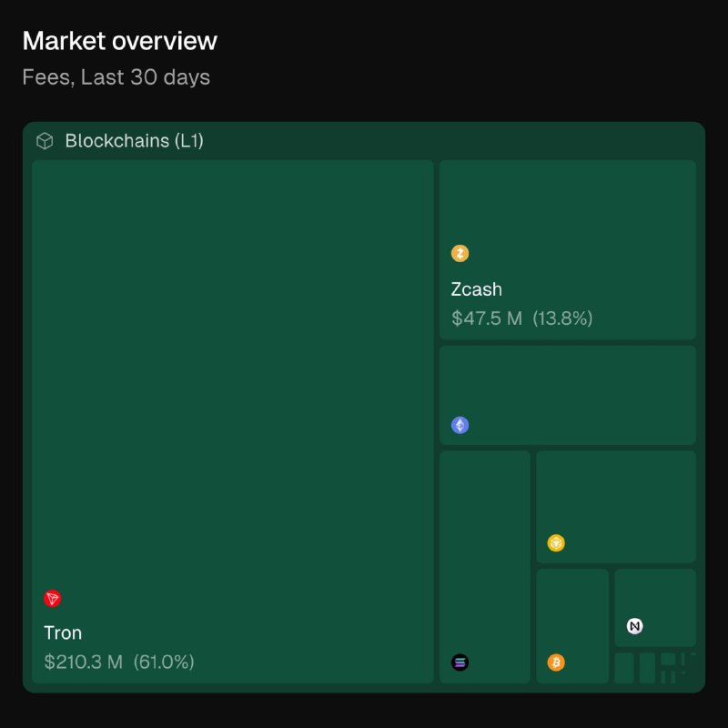Click Zcash's $47.5 M fee value
Viewport: 728px width, 728px height.
487,318
